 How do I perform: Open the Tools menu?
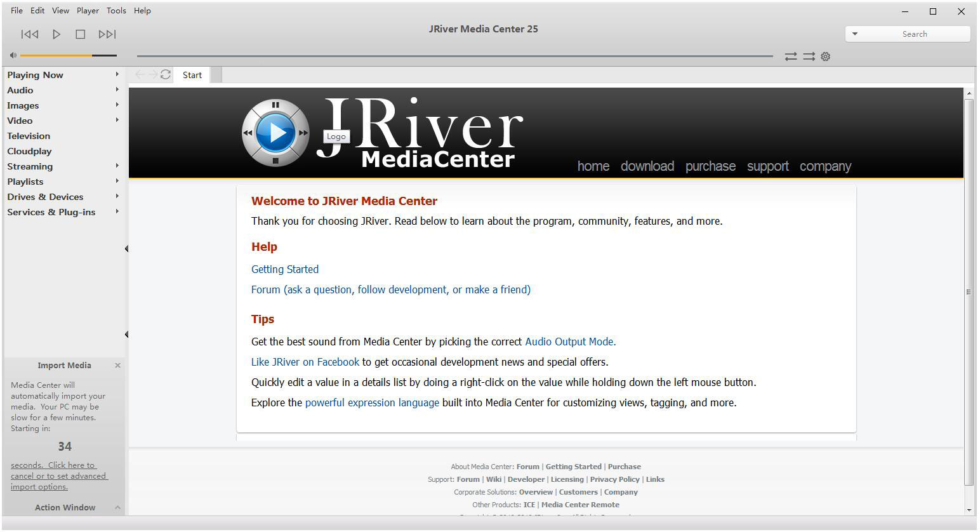coord(116,10)
